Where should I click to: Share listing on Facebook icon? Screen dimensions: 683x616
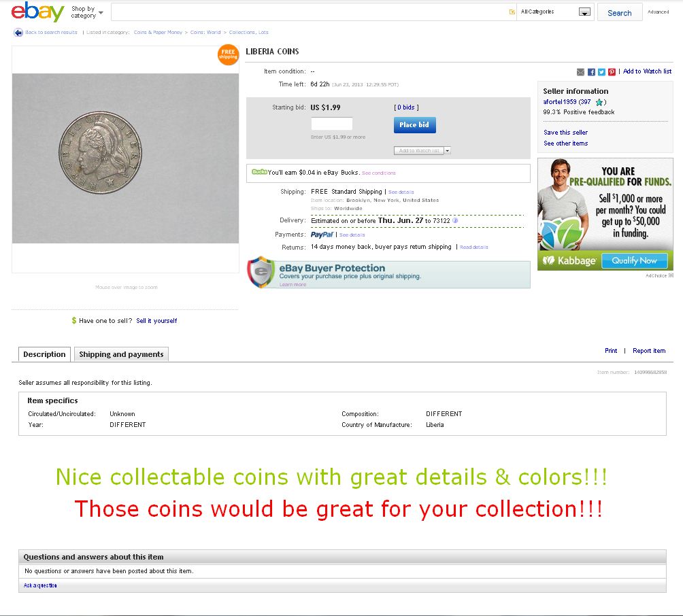pos(591,72)
